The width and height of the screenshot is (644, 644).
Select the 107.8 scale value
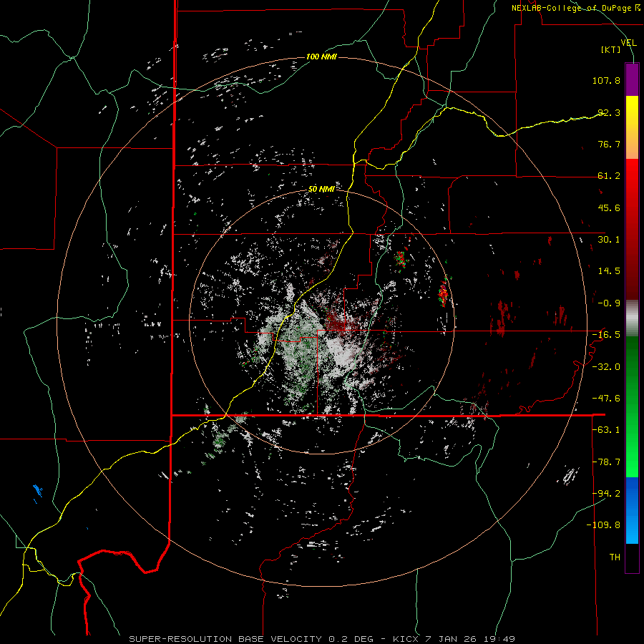click(x=606, y=80)
